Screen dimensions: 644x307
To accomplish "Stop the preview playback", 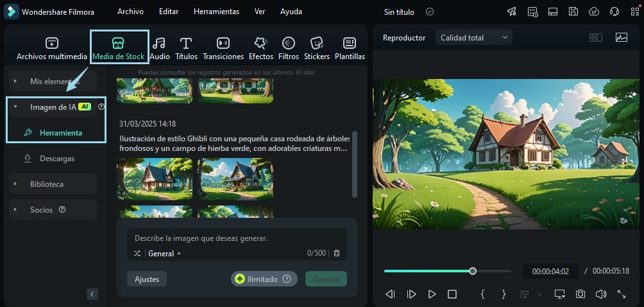I will click(x=452, y=294).
